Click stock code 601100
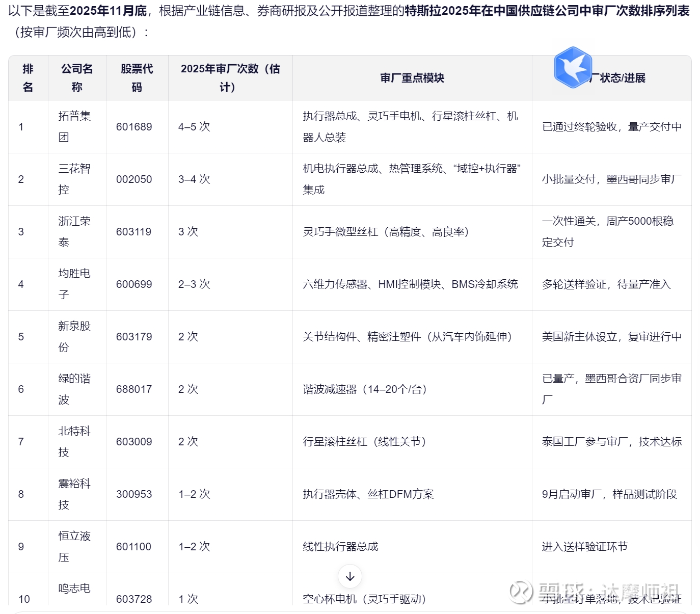 tap(134, 547)
